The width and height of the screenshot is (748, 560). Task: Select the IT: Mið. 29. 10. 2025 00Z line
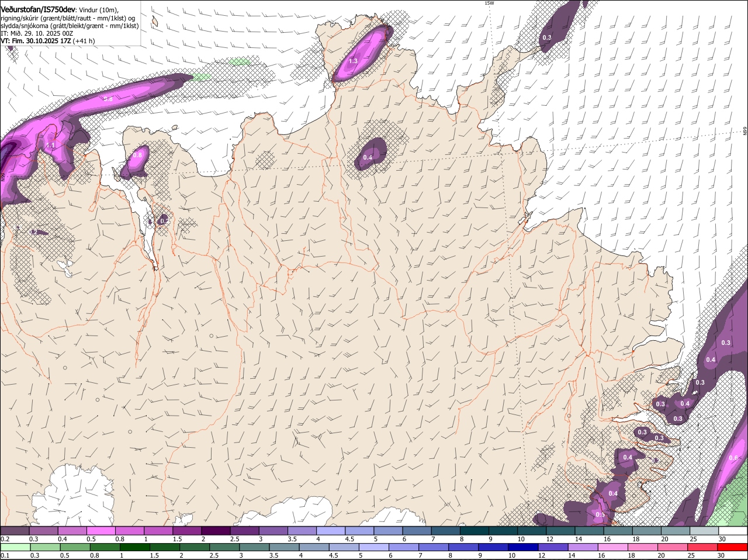pyautogui.click(x=37, y=33)
